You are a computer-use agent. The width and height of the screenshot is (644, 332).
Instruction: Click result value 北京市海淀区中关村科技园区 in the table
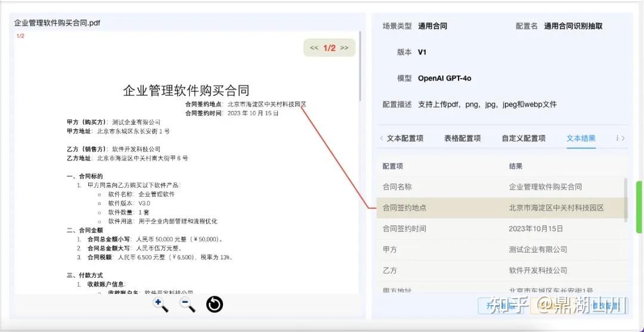click(x=556, y=207)
